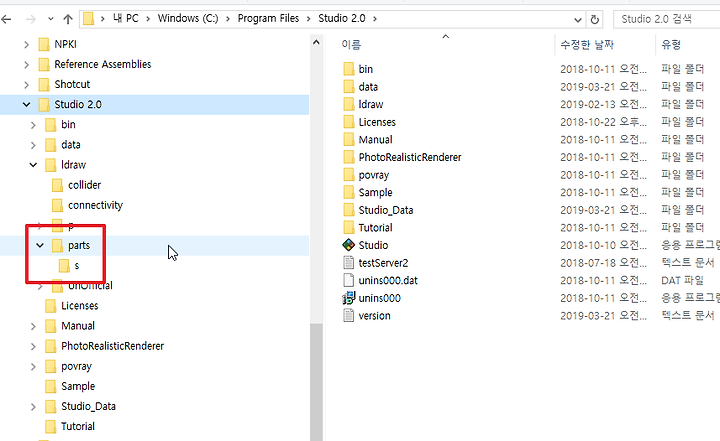Expand the bin node in tree

33,125
